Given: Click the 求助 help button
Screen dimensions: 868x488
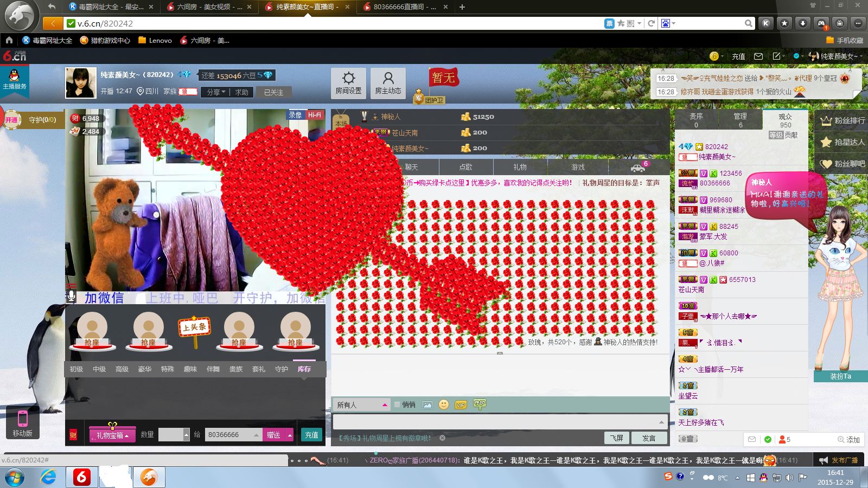Looking at the screenshot, I should coord(241,92).
